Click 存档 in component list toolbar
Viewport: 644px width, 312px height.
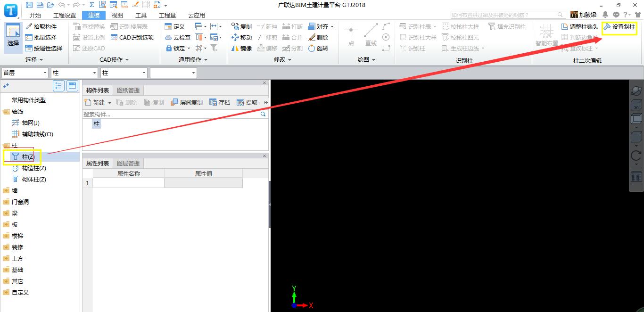pos(220,102)
